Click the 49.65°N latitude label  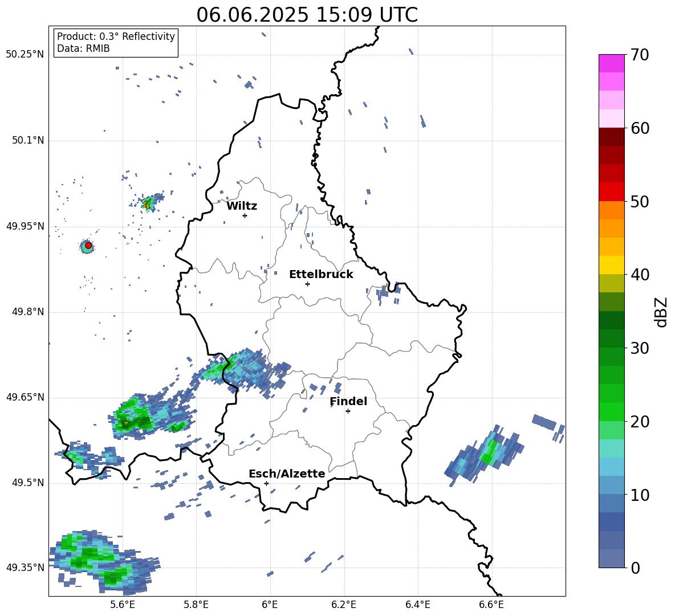25,397
